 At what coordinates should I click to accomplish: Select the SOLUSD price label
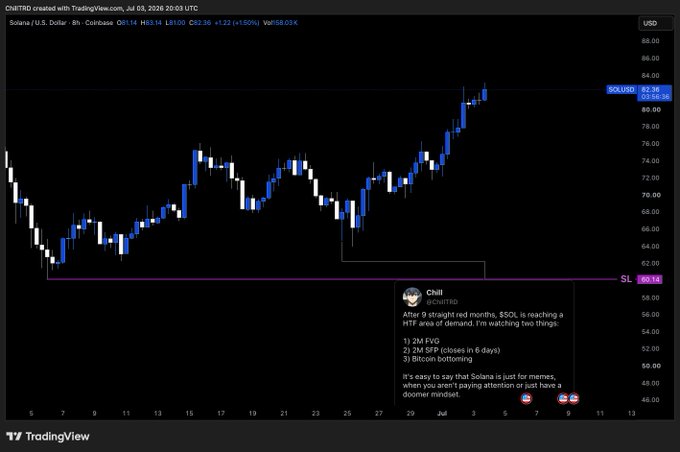pyautogui.click(x=621, y=90)
